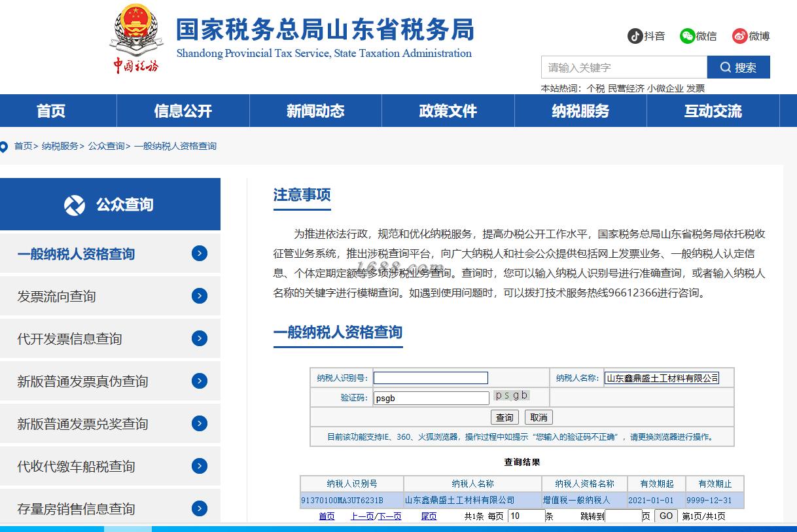Refresh the psgb captcha image

[x=512, y=395]
